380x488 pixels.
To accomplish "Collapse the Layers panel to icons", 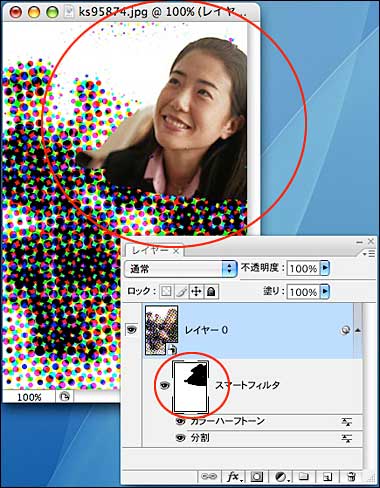I will tap(359, 242).
